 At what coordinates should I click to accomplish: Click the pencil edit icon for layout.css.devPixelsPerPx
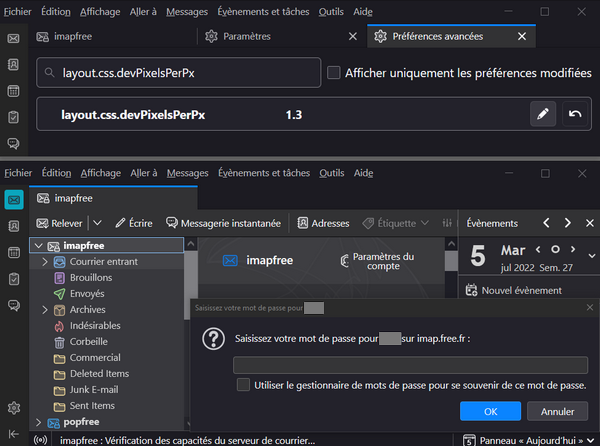coord(542,115)
